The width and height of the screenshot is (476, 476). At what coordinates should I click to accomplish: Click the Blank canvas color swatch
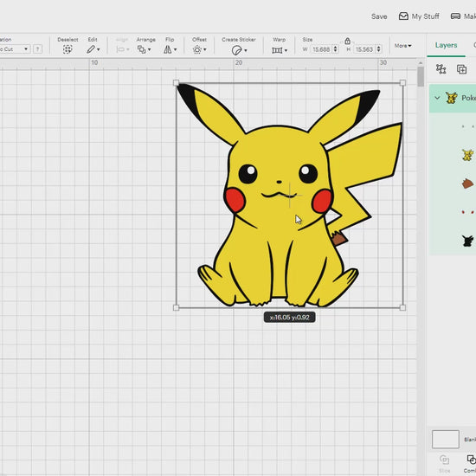446,439
